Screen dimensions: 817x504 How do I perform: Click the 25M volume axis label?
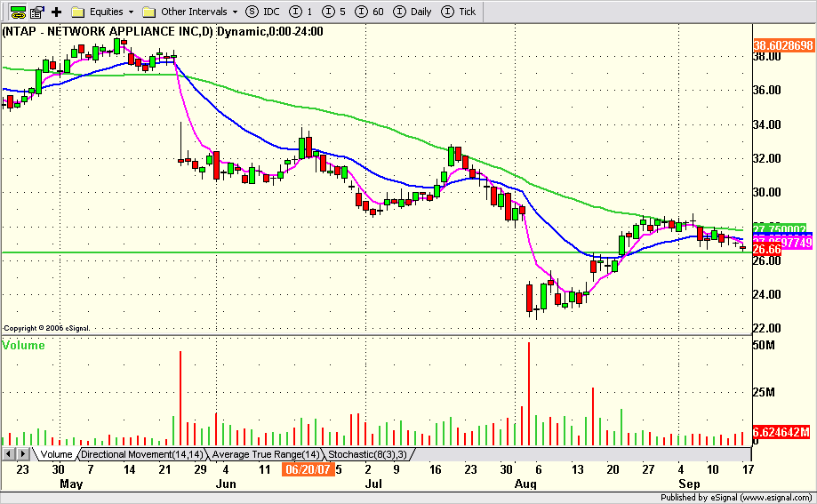click(x=764, y=392)
